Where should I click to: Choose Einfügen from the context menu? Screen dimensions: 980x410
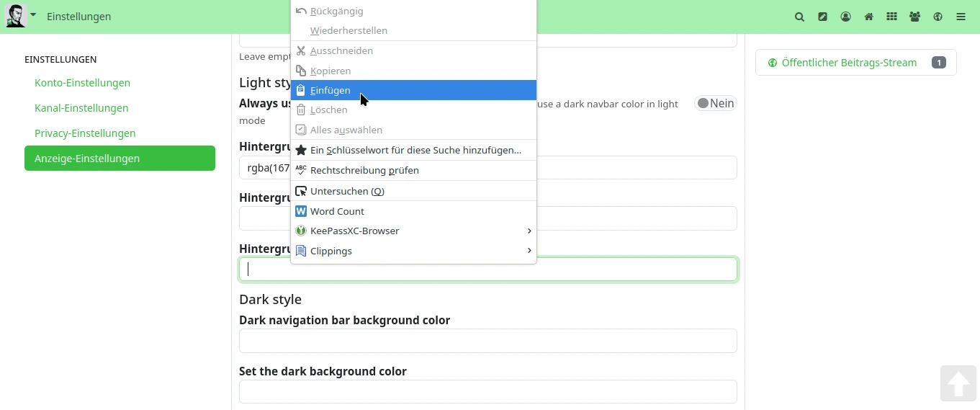pyautogui.click(x=413, y=90)
